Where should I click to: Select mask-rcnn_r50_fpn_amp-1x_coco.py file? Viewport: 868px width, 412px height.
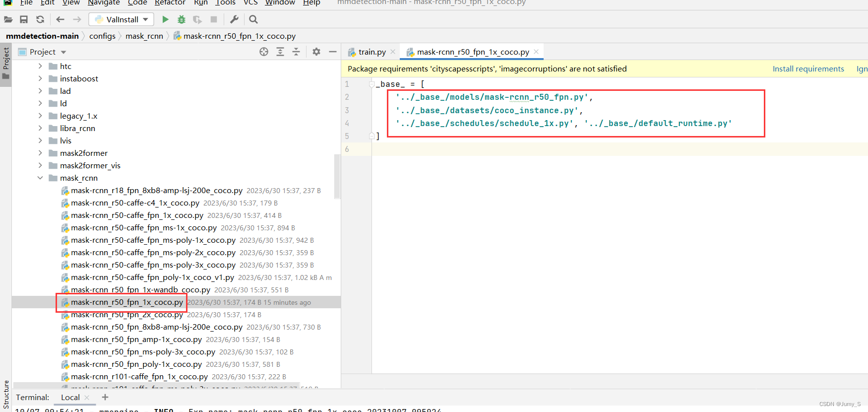pyautogui.click(x=136, y=339)
